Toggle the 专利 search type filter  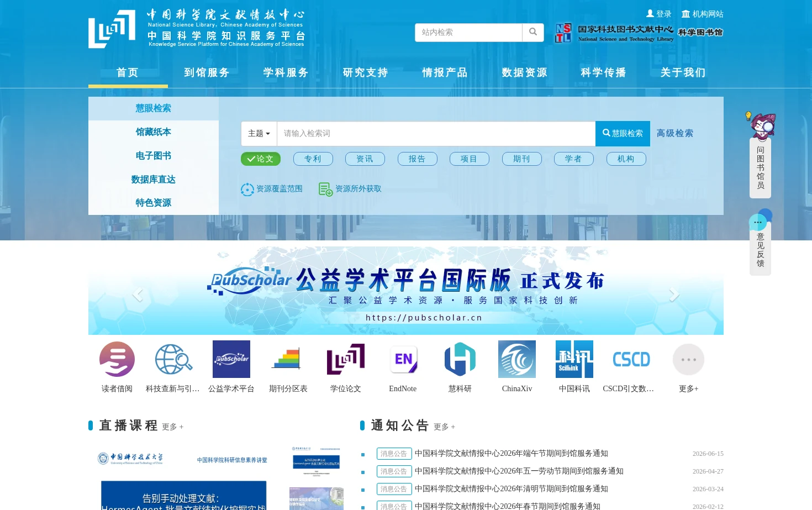point(313,159)
